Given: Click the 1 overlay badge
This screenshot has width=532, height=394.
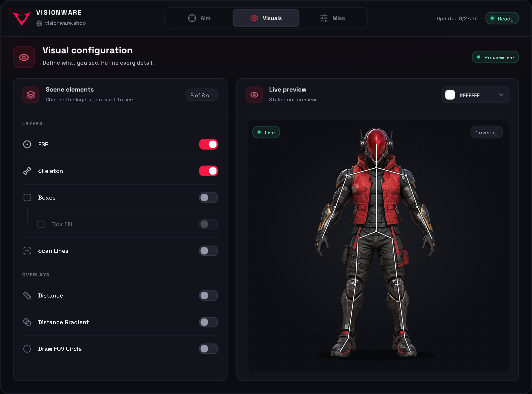Looking at the screenshot, I should tap(487, 132).
